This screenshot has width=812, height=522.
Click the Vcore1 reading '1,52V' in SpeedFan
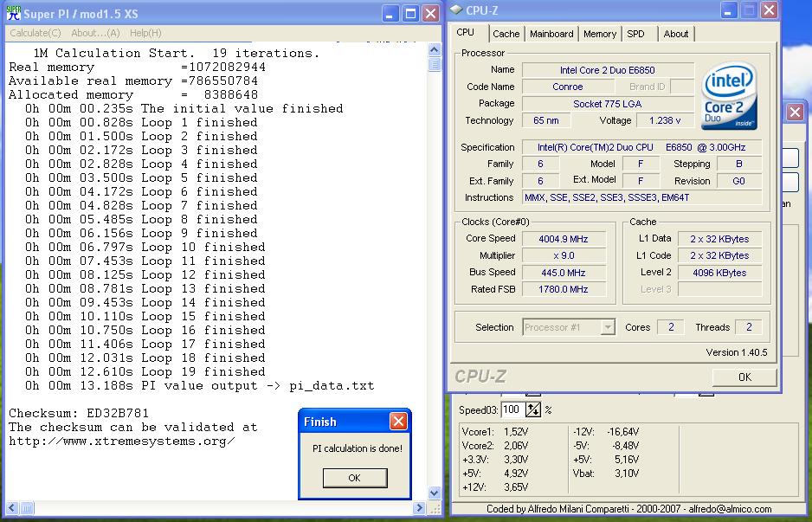click(x=516, y=432)
